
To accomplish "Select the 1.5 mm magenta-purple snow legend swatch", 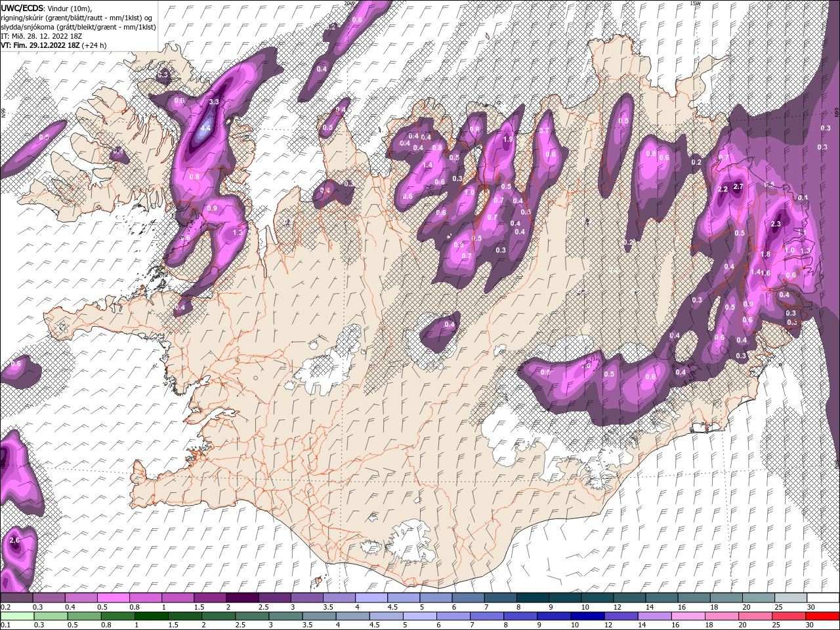I will click(209, 598).
